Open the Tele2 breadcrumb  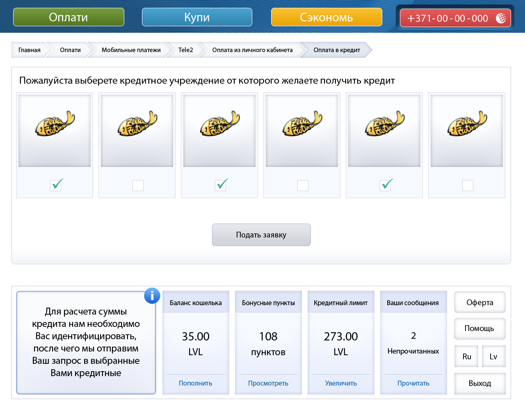(x=185, y=50)
